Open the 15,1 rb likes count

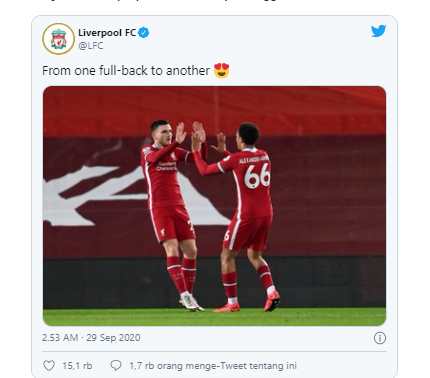77,366
